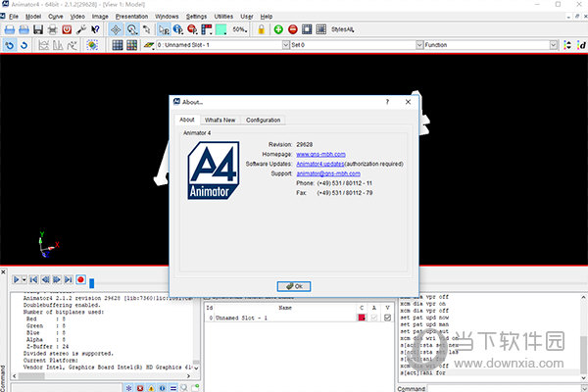This screenshot has height=392, width=588.
Task: Open the Unnamed Slot - 1 combo box
Action: (x=222, y=45)
